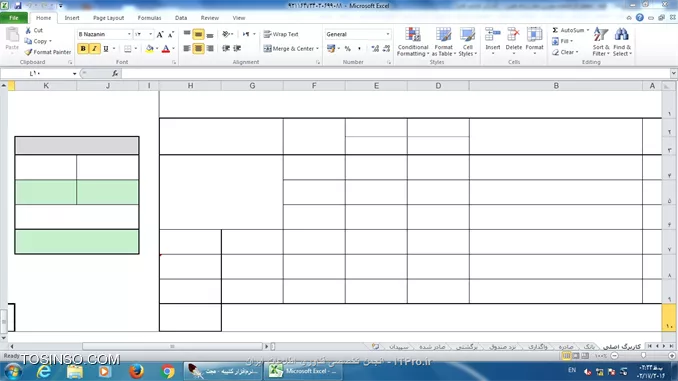Open Find & Select binoculars
This screenshot has width=678, height=381.
click(622, 35)
